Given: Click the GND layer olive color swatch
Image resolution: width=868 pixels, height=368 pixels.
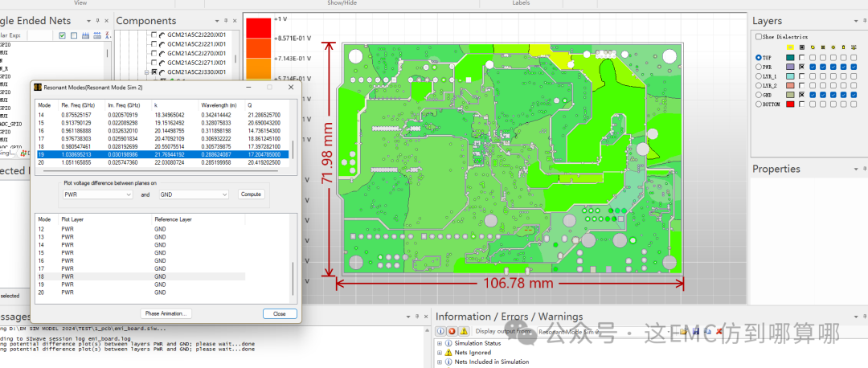Looking at the screenshot, I should 790,95.
